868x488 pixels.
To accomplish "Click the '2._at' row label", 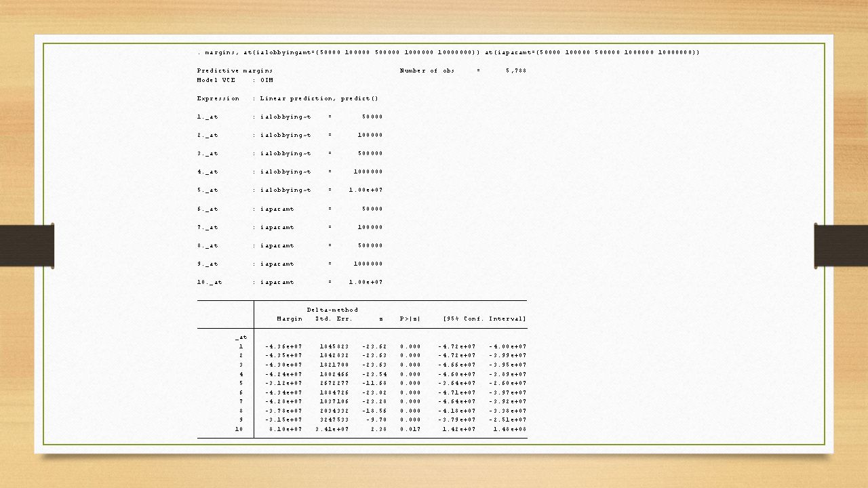I will (x=208, y=135).
